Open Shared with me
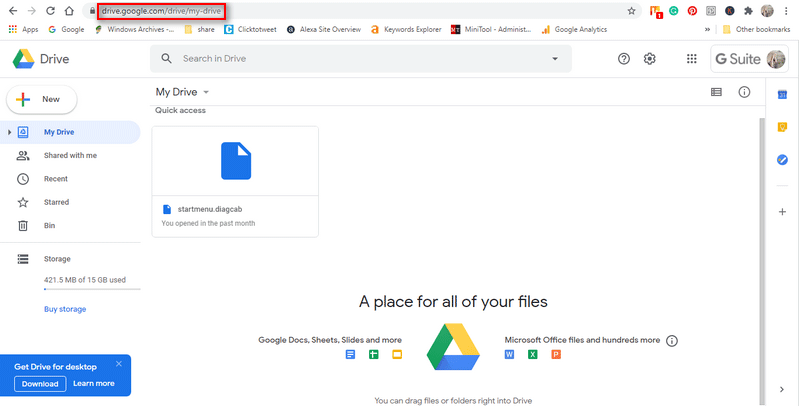Image resolution: width=799 pixels, height=406 pixels. [x=70, y=155]
